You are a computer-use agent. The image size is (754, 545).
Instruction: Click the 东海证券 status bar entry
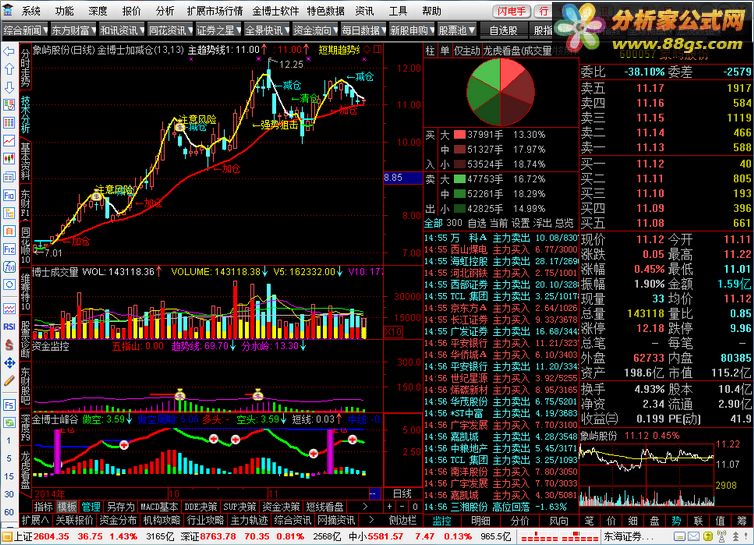pos(628,536)
